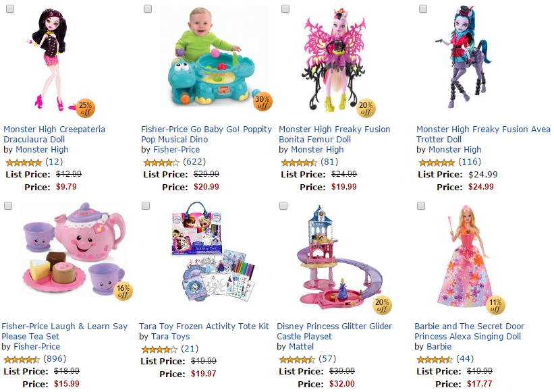Click star rating for Monster High Creepateria Draculaura
This screenshot has height=392, width=554.
point(23,163)
